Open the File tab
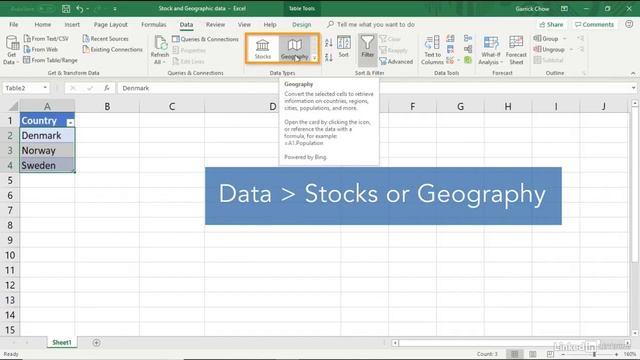Image resolution: width=640 pixels, height=360 pixels. tap(14, 24)
